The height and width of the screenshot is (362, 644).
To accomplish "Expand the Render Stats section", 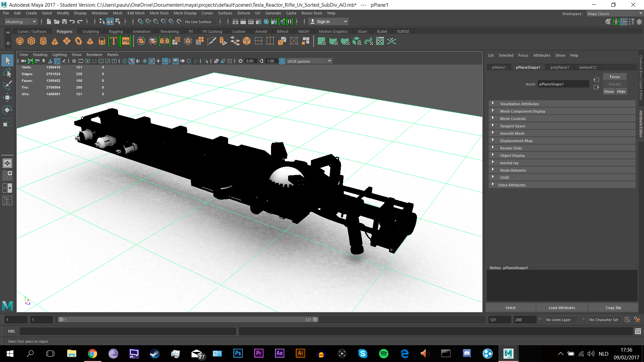I will pyautogui.click(x=511, y=148).
